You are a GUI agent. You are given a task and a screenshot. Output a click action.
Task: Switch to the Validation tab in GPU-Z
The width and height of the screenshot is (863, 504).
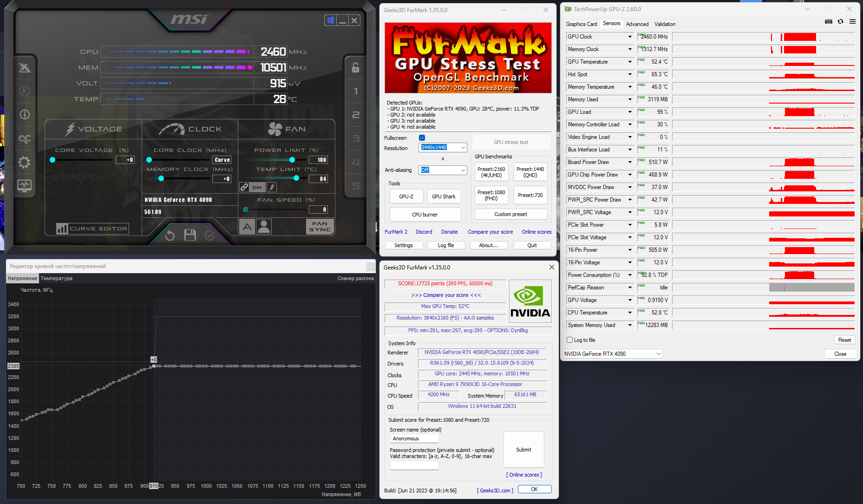click(665, 24)
